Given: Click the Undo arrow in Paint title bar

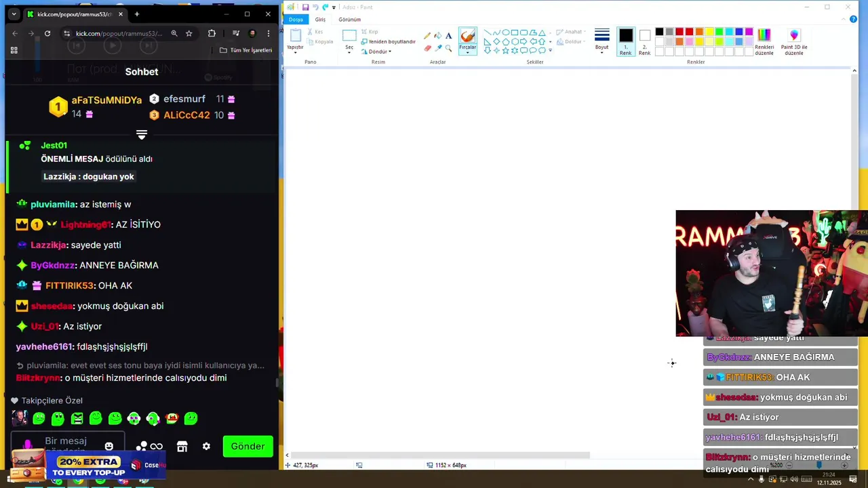Looking at the screenshot, I should 315,7.
